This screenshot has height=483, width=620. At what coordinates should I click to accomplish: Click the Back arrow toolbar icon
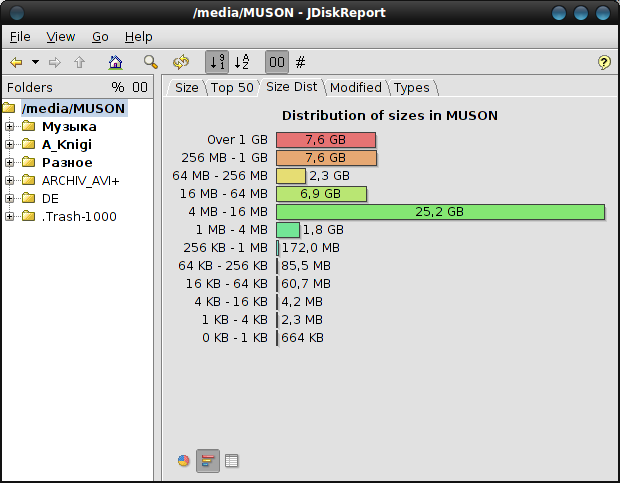click(16, 62)
